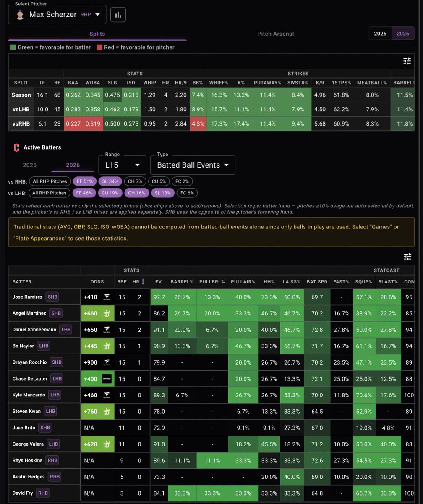Click the bar chart icon beside the pitcher selector
This screenshot has height=504, width=423.
click(118, 14)
